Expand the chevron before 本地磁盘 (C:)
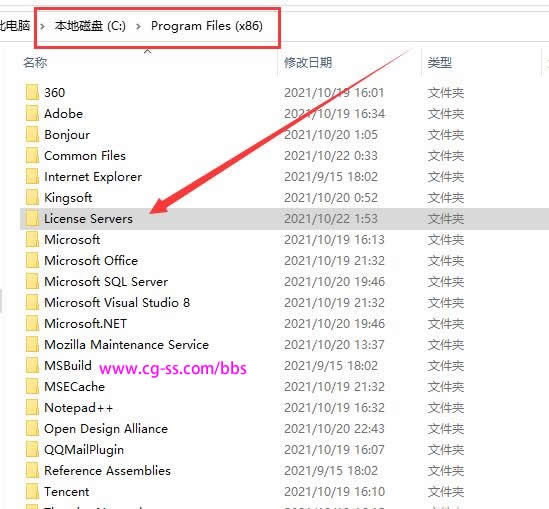549x509 pixels. click(42, 26)
